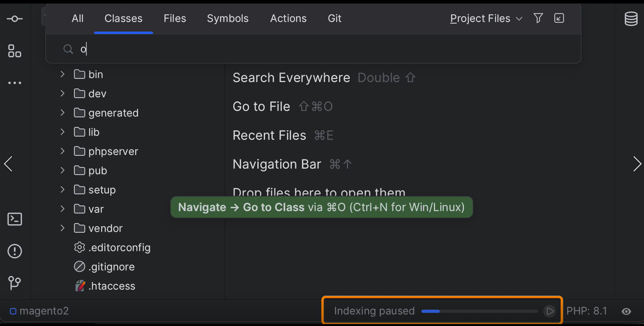Open the Database tool window icon

pyautogui.click(x=631, y=19)
